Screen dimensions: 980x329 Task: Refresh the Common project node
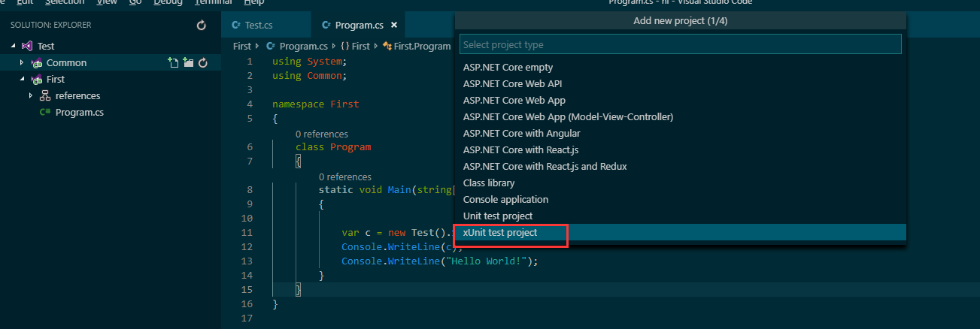click(202, 63)
